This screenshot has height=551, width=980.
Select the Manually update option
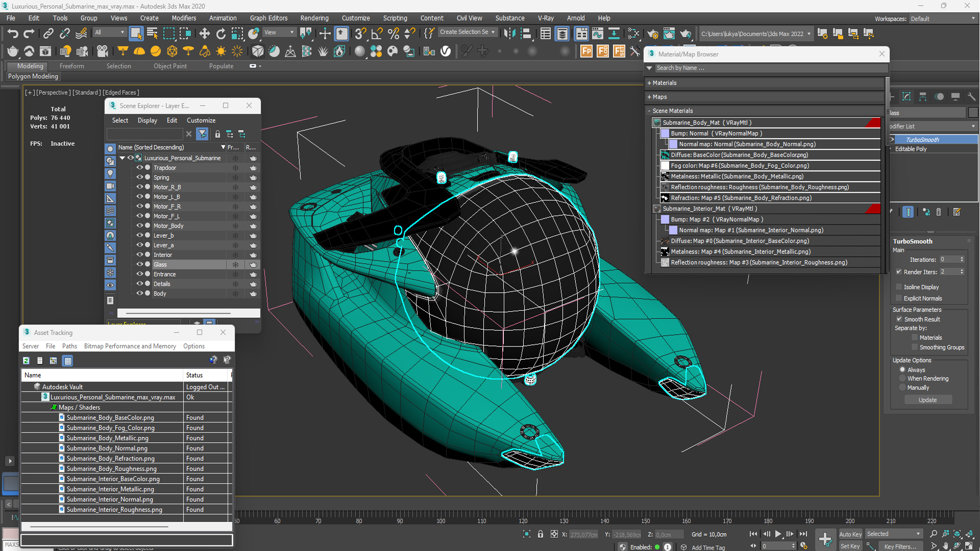click(902, 388)
